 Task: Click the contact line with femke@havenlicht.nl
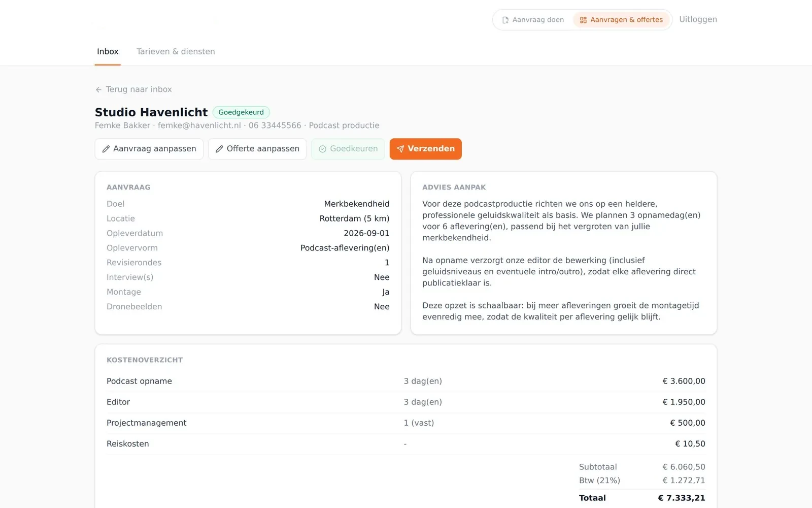[x=237, y=125]
